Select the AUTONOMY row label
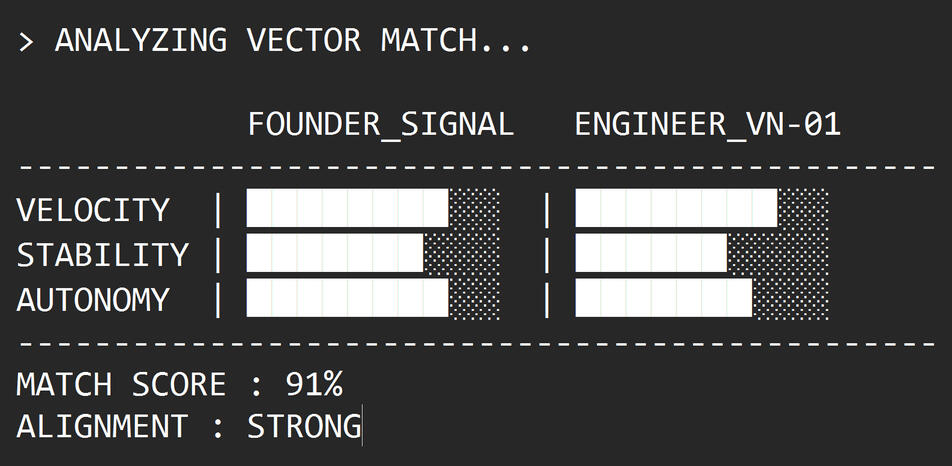 [93, 300]
